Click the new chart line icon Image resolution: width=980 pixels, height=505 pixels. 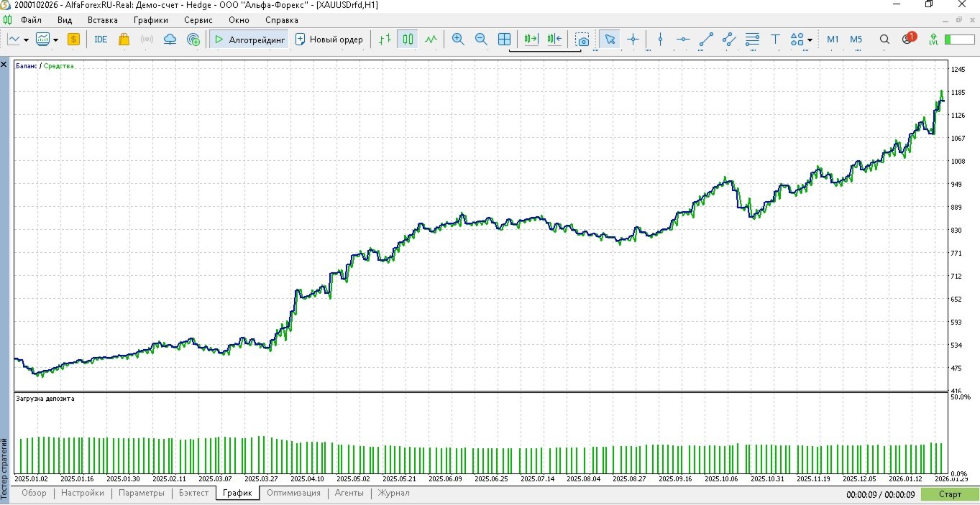14,39
